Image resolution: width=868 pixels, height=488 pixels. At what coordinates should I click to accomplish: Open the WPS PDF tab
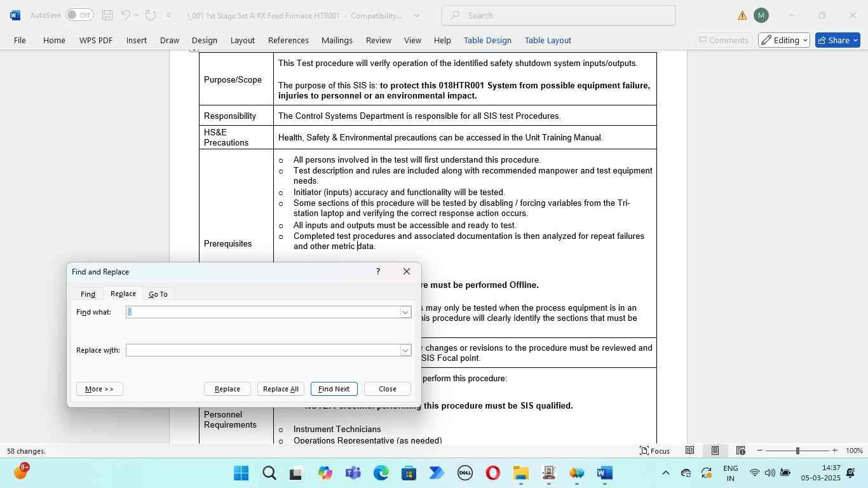[96, 40]
